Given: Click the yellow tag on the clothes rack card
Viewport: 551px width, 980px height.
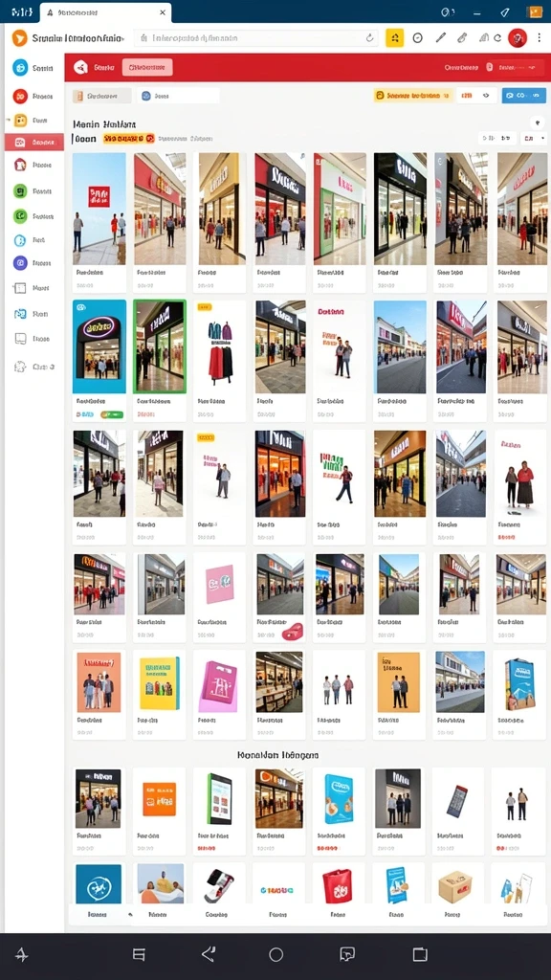Looking at the screenshot, I should click(x=205, y=307).
